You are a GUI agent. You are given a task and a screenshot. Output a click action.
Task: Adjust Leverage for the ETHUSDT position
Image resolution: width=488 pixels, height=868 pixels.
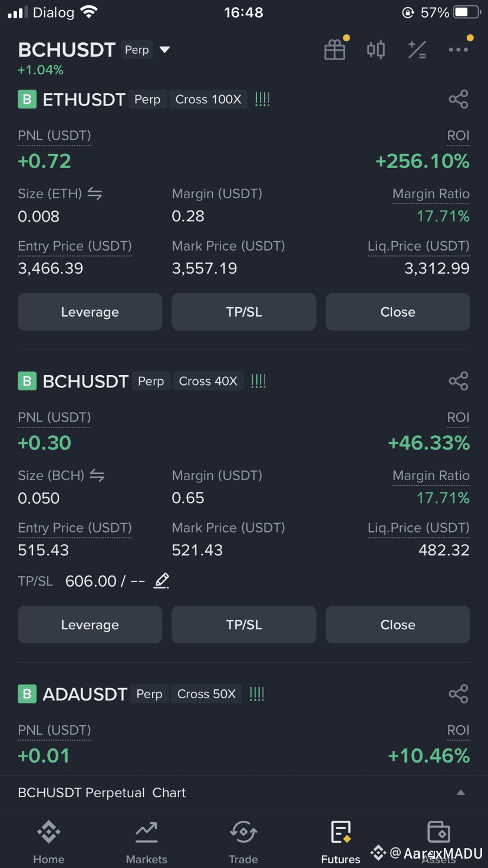coord(90,312)
